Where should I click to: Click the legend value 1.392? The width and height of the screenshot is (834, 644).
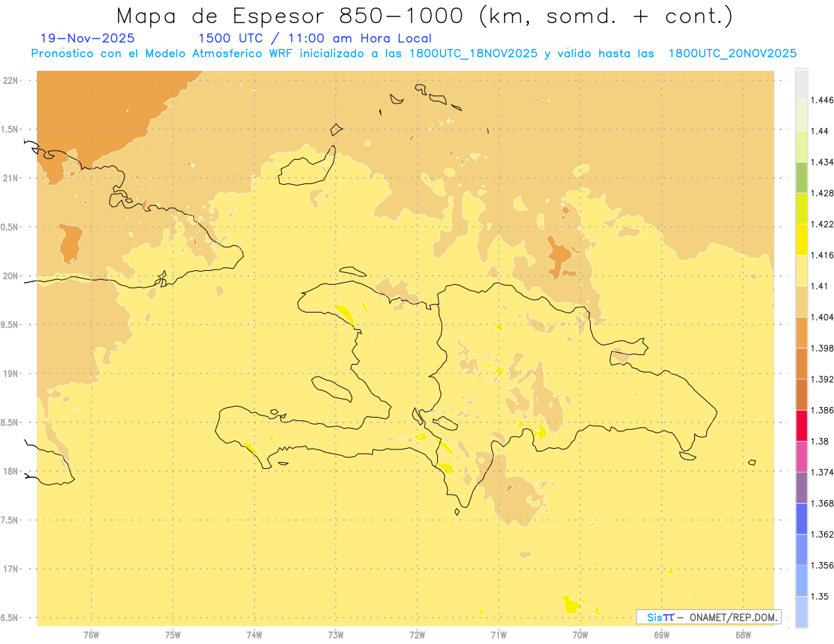(x=822, y=379)
